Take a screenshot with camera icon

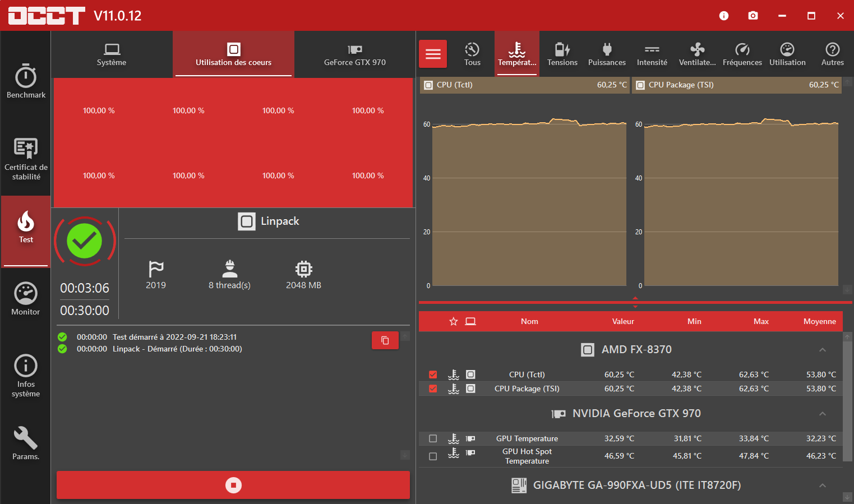click(753, 16)
